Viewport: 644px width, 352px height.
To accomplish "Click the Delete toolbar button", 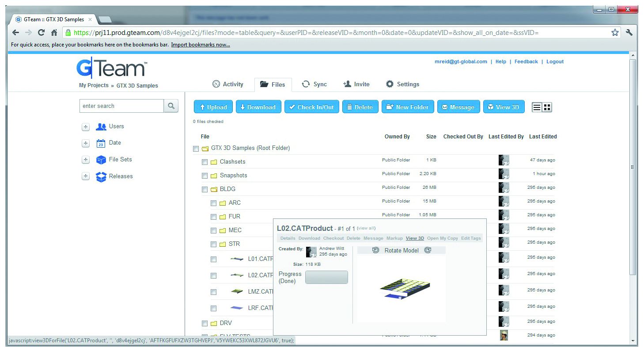I will point(360,107).
